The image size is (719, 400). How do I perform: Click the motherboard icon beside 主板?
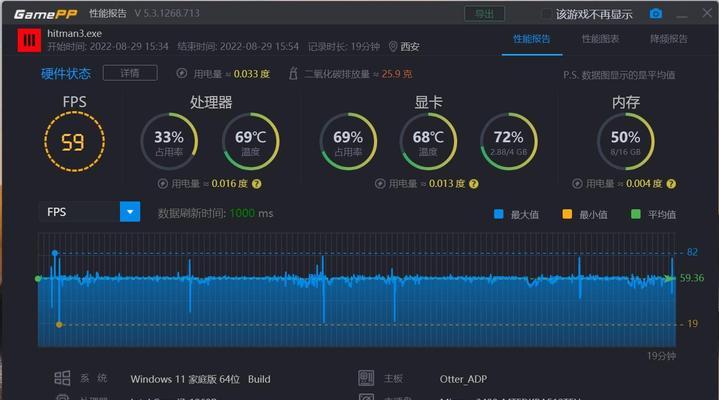point(366,378)
